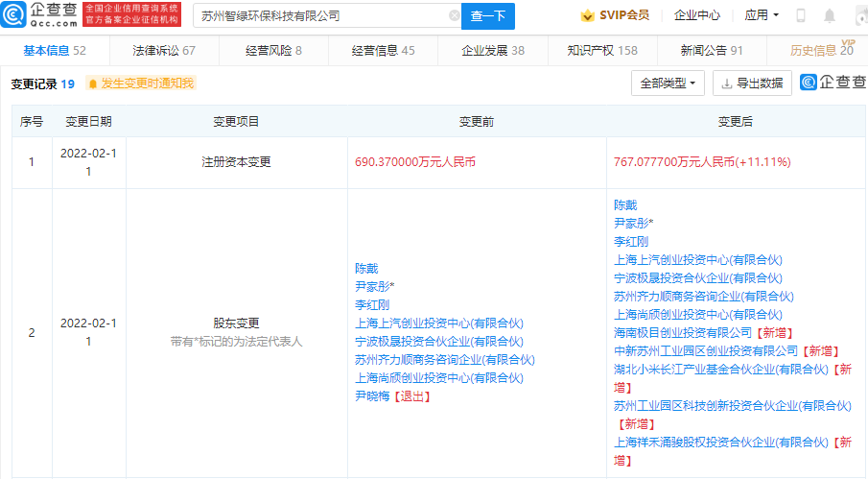Click the 变更日期 column header

coord(88,121)
